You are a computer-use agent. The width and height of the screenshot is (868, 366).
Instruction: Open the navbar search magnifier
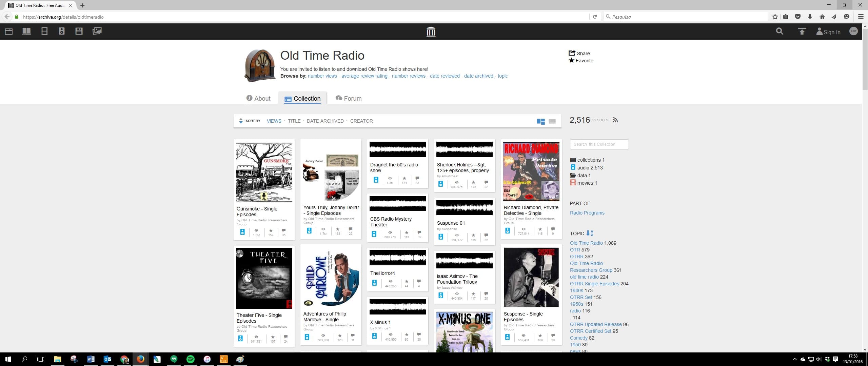pyautogui.click(x=780, y=32)
